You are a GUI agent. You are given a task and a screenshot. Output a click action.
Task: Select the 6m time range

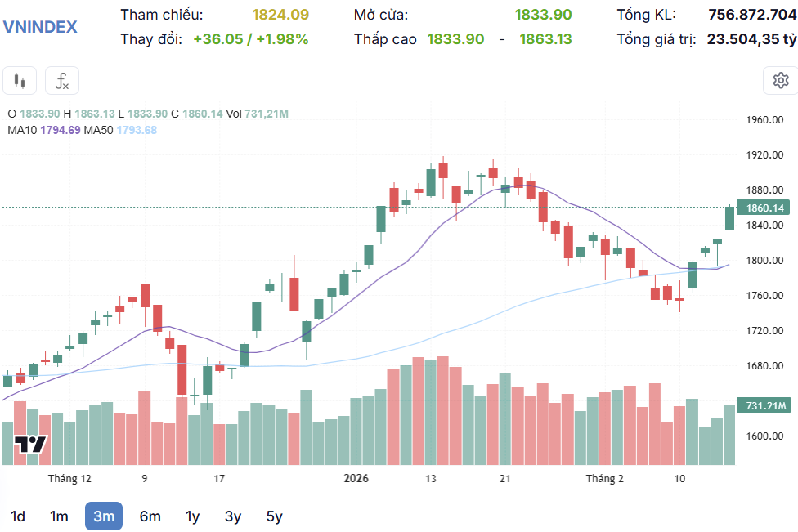coord(150,516)
